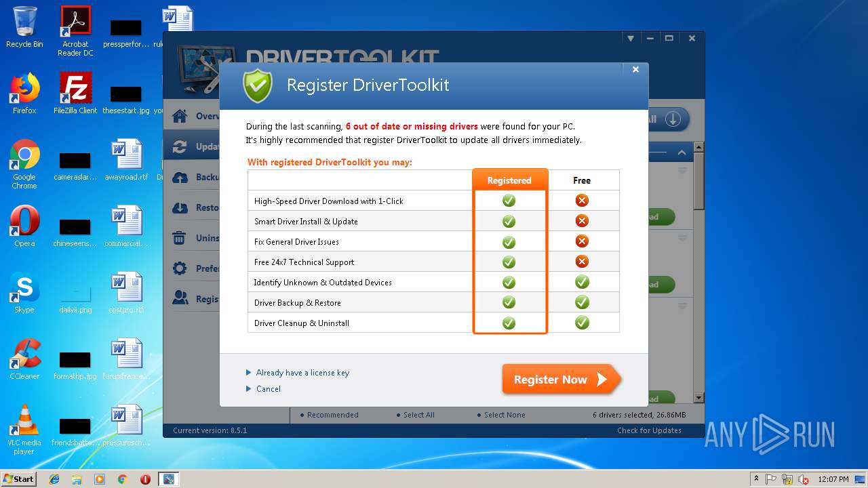Open the Recycle Bin desktop icon
This screenshot has width=868, height=488.
(x=24, y=28)
